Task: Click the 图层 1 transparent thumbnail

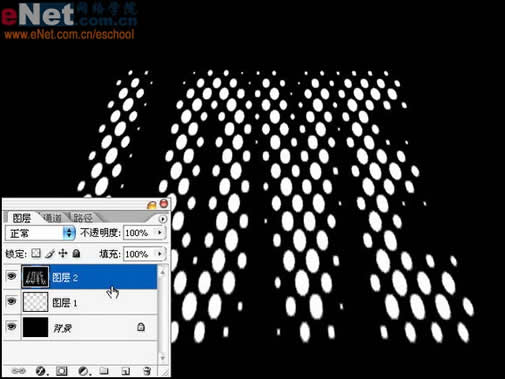Action: coord(35,302)
